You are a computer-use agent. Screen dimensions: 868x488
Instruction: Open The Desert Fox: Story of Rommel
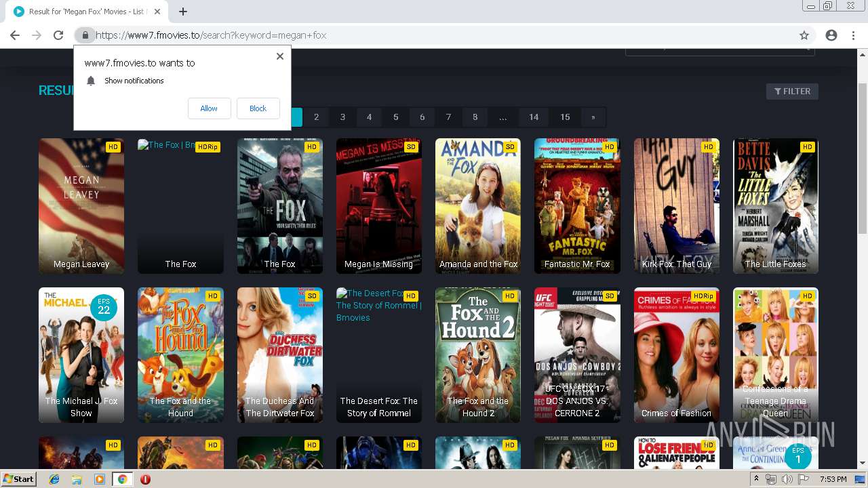379,355
